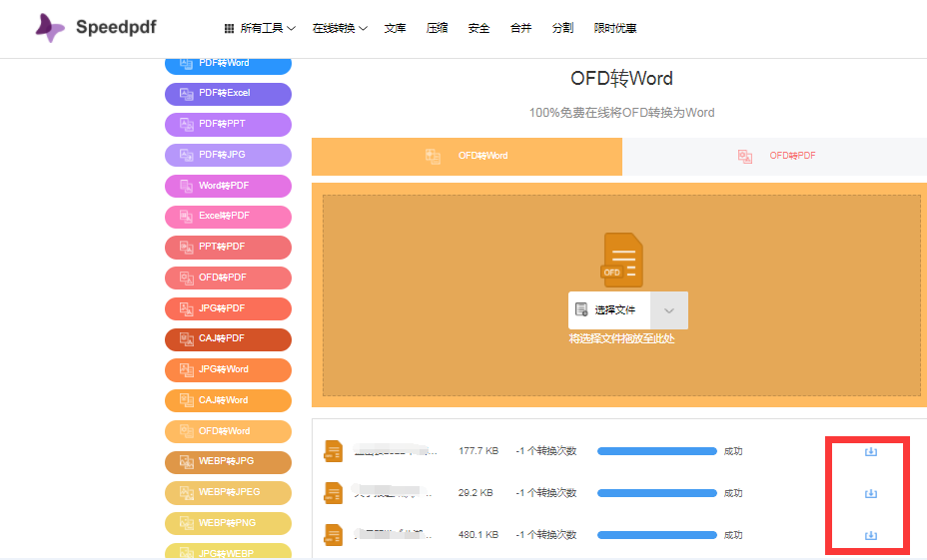The height and width of the screenshot is (560, 927).
Task: Click the Speedpdf logo icon
Action: click(50, 28)
